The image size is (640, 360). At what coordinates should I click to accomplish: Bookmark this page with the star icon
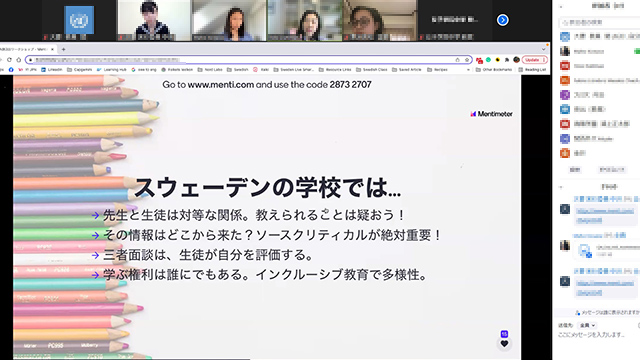tap(467, 60)
